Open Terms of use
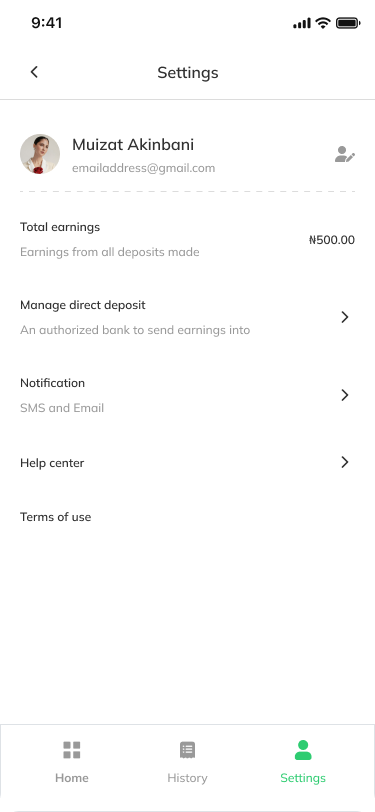The width and height of the screenshot is (375, 812). click(x=55, y=517)
